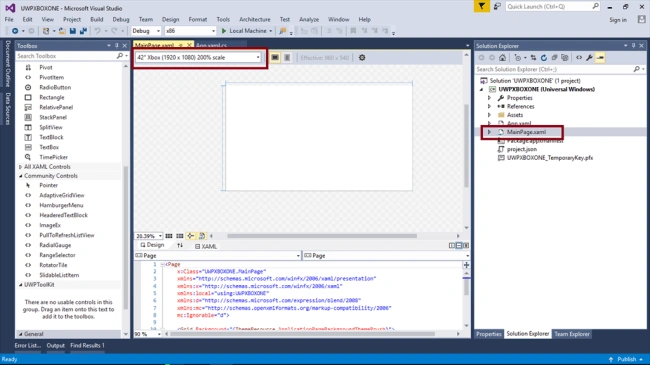The height and width of the screenshot is (365, 650).
Task: Expand All XAML Controls toolbox group
Action: [20, 167]
